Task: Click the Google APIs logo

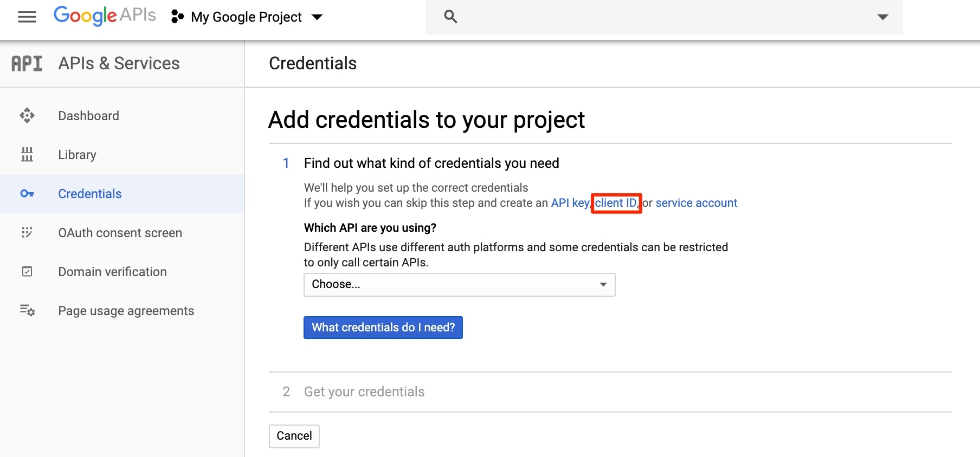Action: point(105,16)
